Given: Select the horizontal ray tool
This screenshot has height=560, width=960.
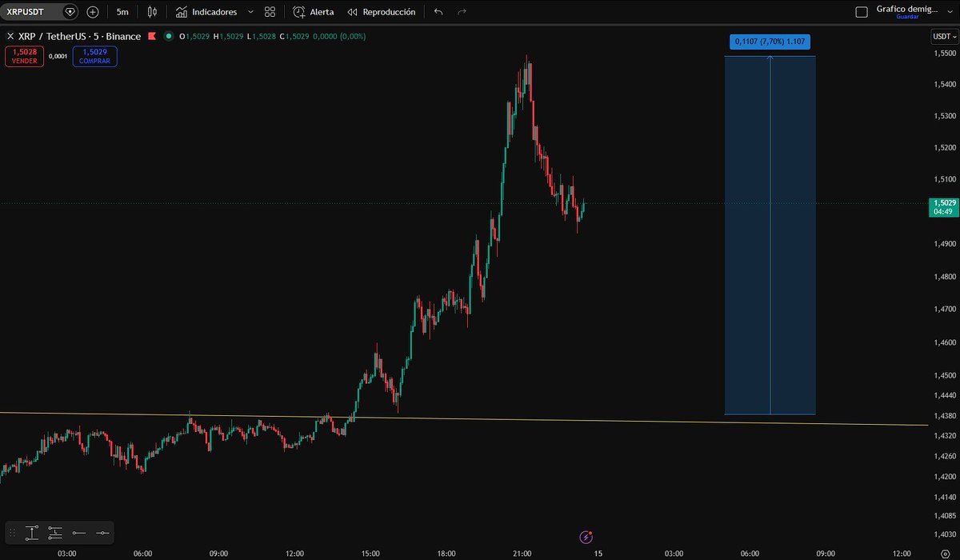Looking at the screenshot, I should click(x=78, y=532).
